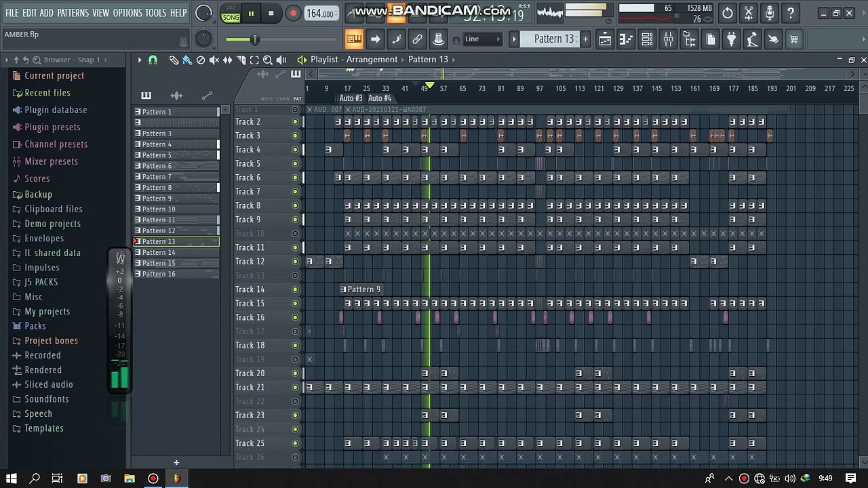Open the project picker page icon
Image resolution: width=868 pixels, height=488 pixels.
point(710,39)
